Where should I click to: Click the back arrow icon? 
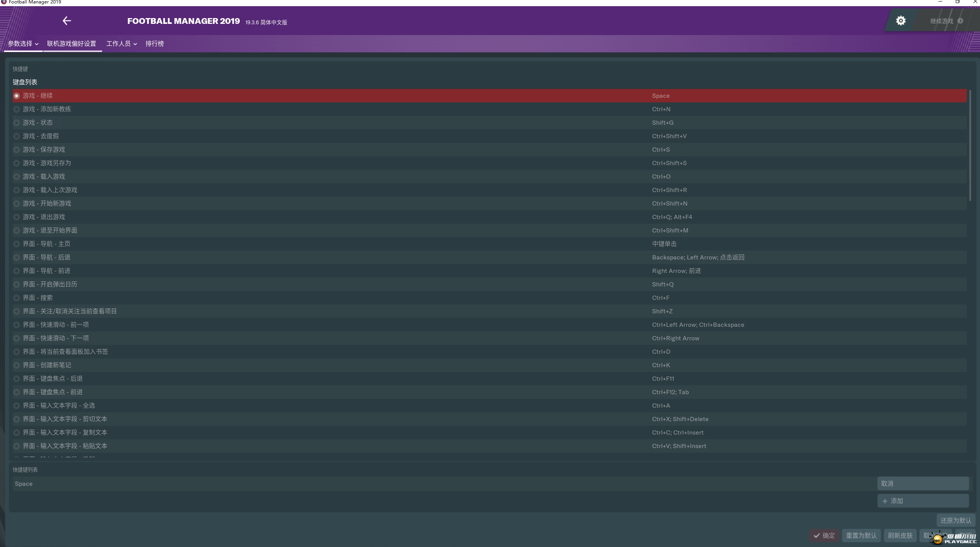point(67,21)
